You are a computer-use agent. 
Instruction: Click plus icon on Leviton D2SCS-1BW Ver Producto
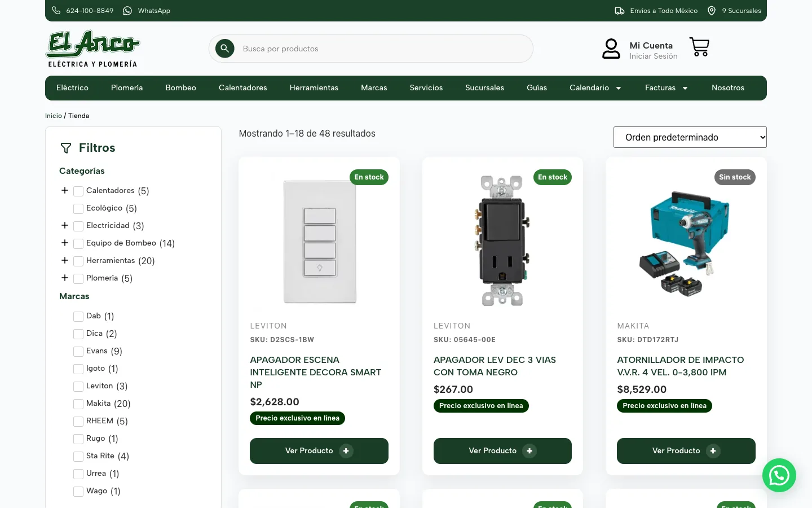(x=346, y=451)
